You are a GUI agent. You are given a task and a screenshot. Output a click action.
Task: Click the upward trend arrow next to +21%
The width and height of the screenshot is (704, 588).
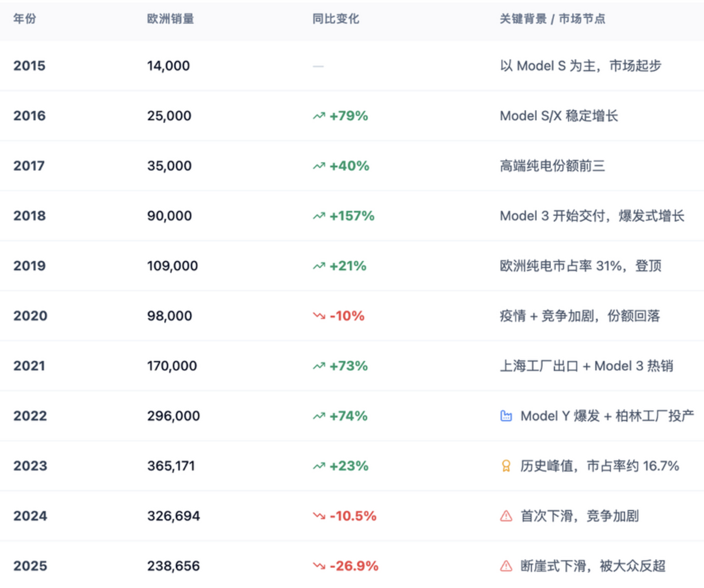(319, 266)
